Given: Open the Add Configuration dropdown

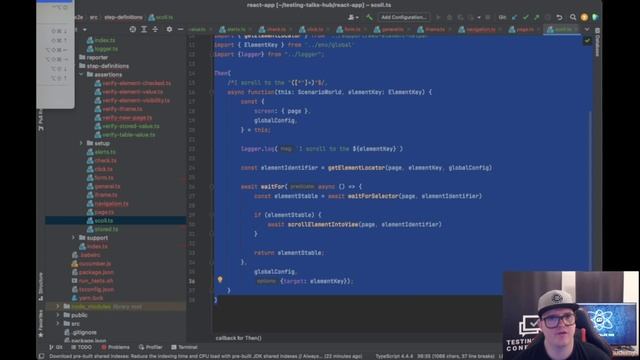Looking at the screenshot, I should coord(404,17).
